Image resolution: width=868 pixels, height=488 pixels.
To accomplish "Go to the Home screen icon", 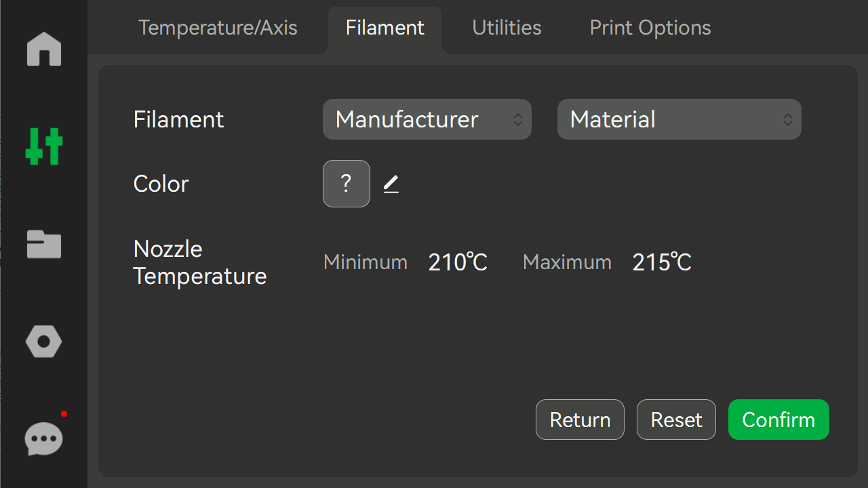I will [x=44, y=49].
